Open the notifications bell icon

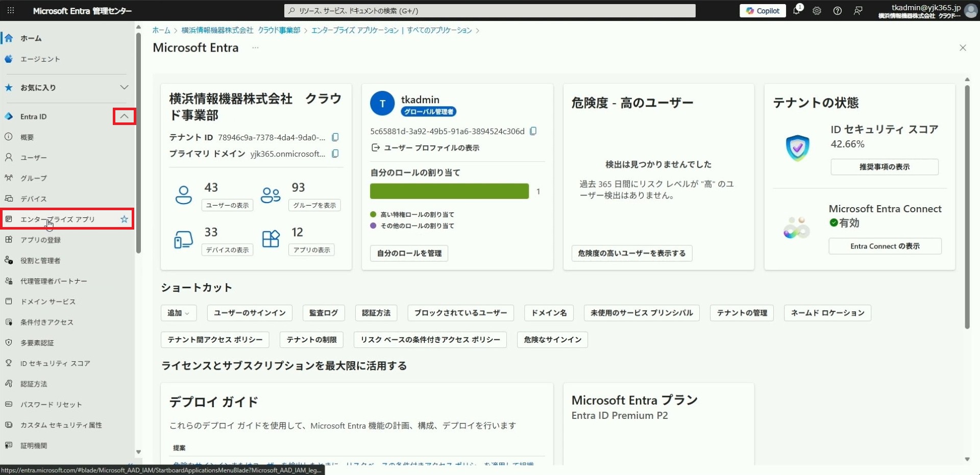tap(796, 11)
